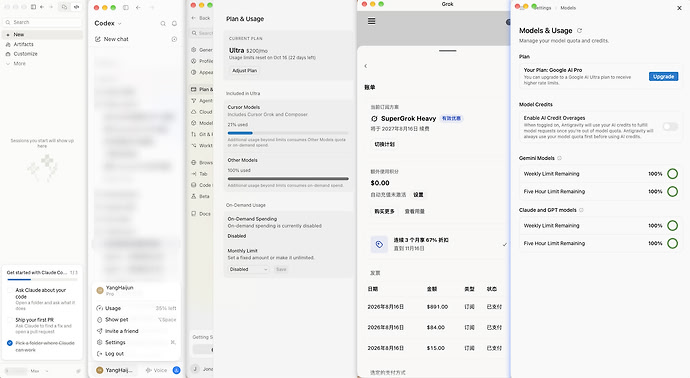Click the Adjust Plan button
Screen dimensions: 690x378
click(244, 70)
